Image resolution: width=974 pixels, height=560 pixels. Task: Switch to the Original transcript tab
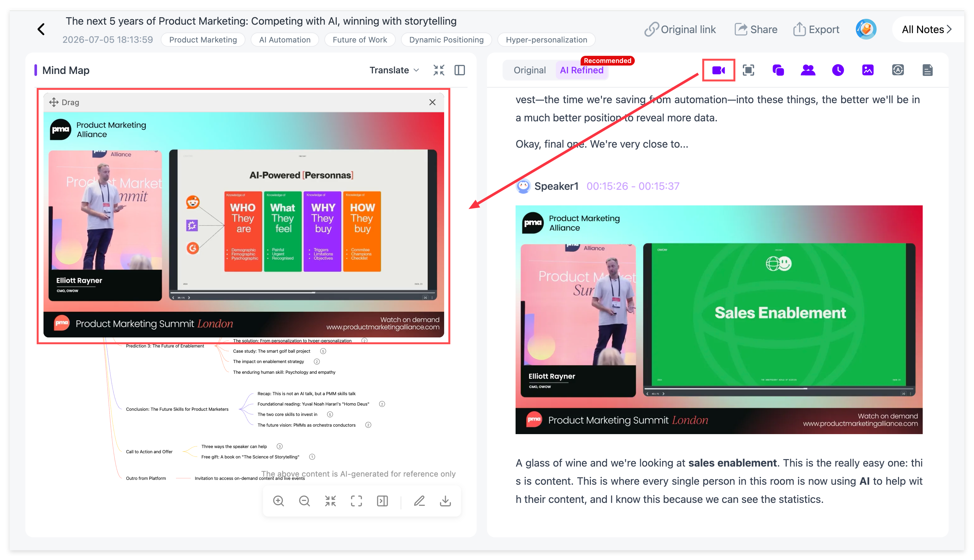[x=530, y=70]
